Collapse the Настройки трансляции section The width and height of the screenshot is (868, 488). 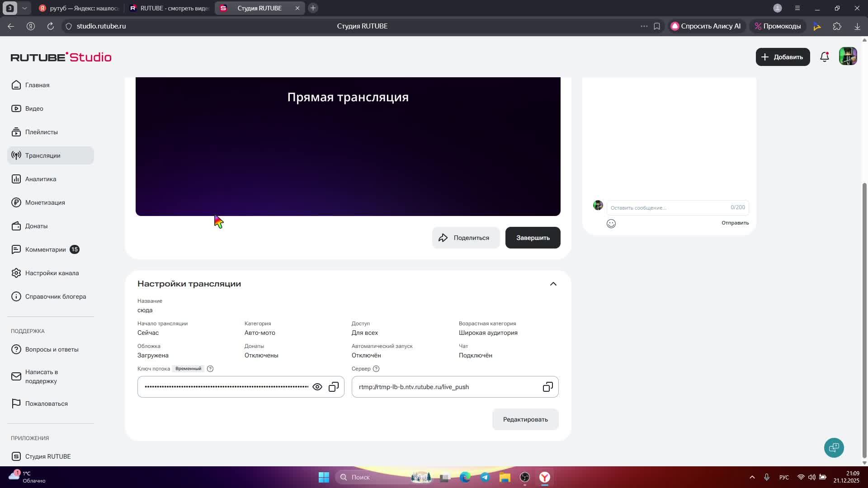tap(553, 284)
